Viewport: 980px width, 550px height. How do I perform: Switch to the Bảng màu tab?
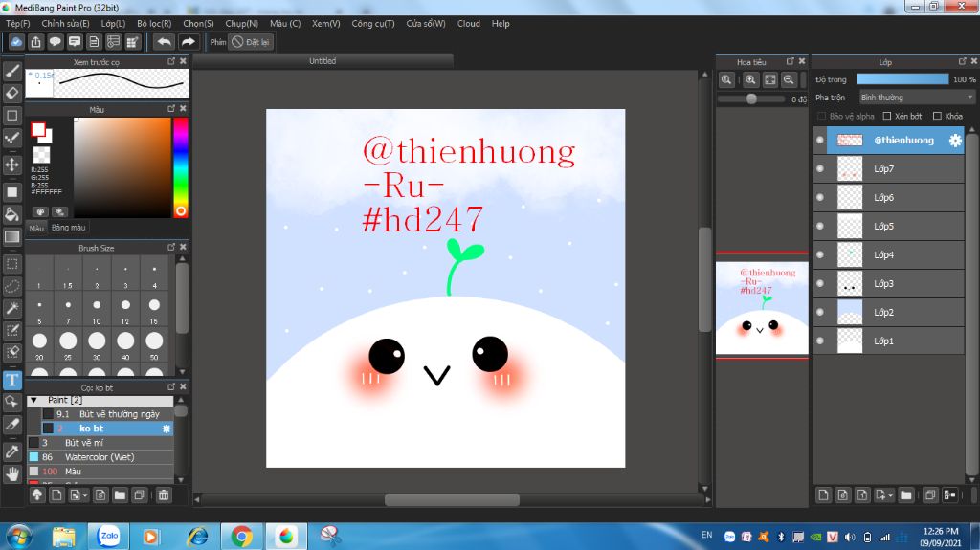68,228
